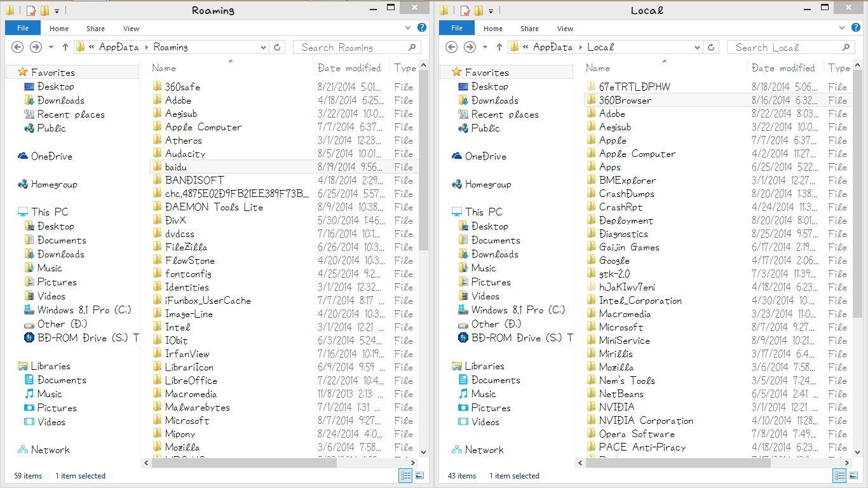The height and width of the screenshot is (488, 868).
Task: Select the PACE Anti-Piracy folder
Action: coord(642,447)
